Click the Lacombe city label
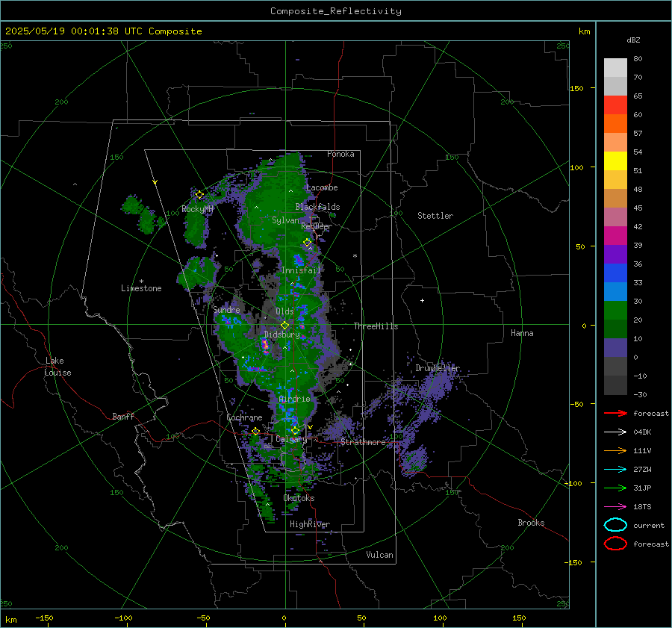 pos(322,187)
